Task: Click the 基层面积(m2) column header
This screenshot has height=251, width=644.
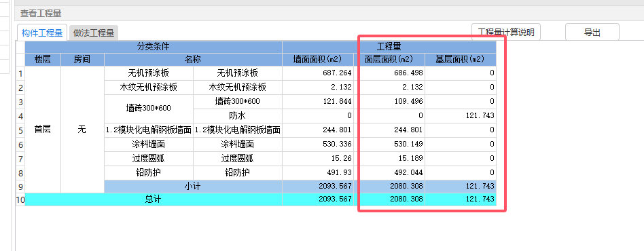Action: pos(461,60)
